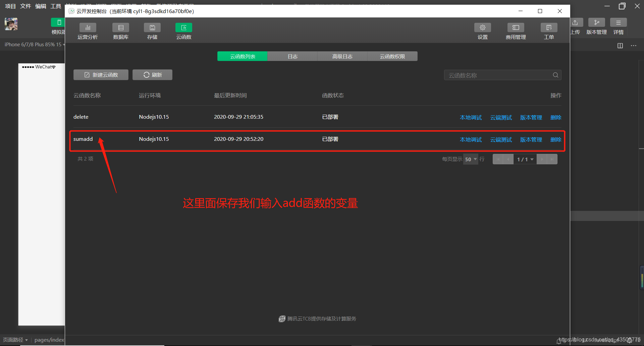The height and width of the screenshot is (346, 644).
Task: Click the 云函数 icon in the toolbar
Action: point(183,31)
